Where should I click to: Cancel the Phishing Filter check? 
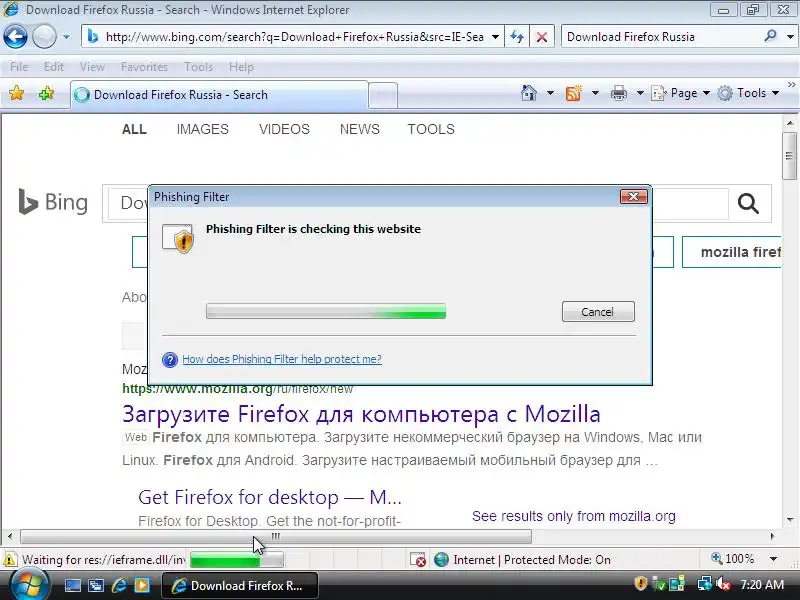click(598, 312)
